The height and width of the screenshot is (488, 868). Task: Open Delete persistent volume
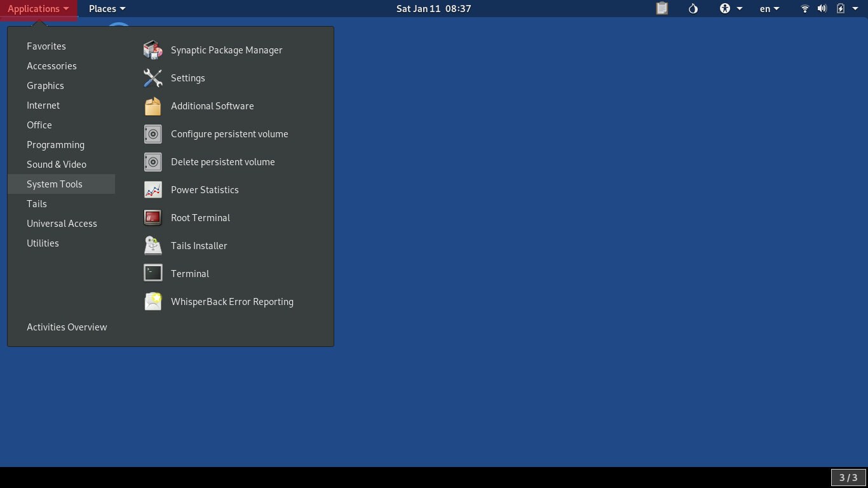222,161
